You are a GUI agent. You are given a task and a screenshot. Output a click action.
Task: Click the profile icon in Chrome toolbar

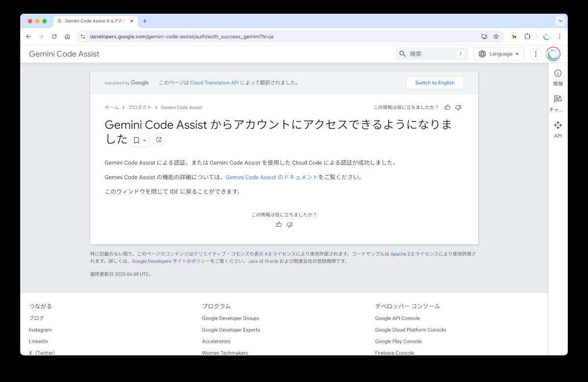pyautogui.click(x=546, y=36)
